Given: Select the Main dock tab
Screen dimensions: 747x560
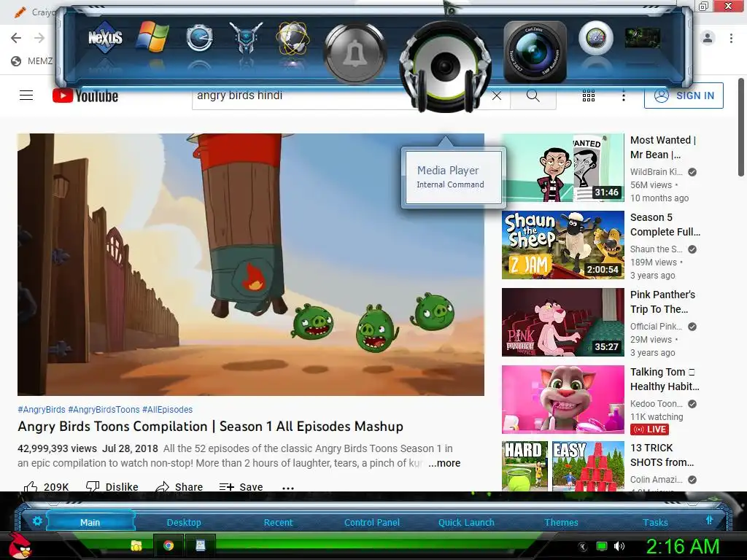Looking at the screenshot, I should coord(90,522).
